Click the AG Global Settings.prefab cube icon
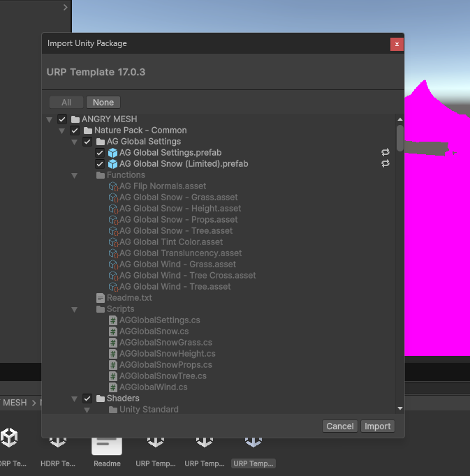Screen dimensions: 470x476 [x=112, y=153]
